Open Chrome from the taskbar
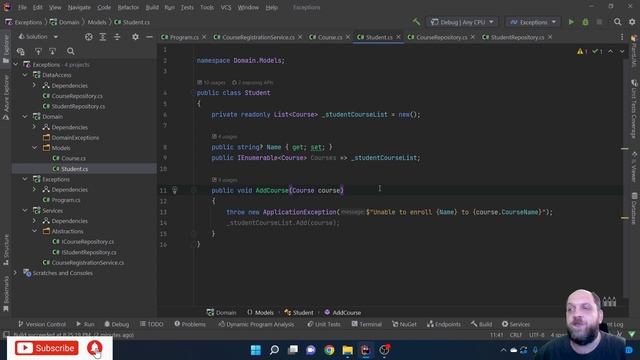Image resolution: width=640 pixels, height=360 pixels. pyautogui.click(x=329, y=350)
